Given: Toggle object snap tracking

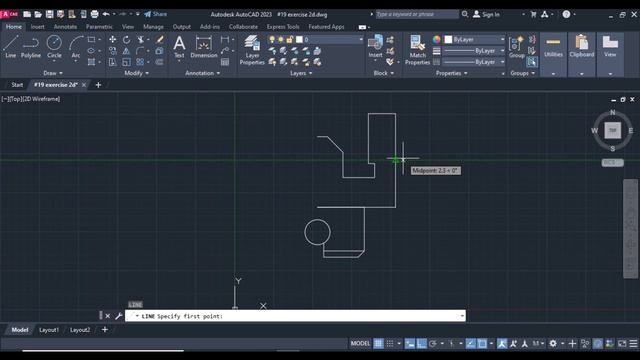Looking at the screenshot, I should (x=471, y=344).
